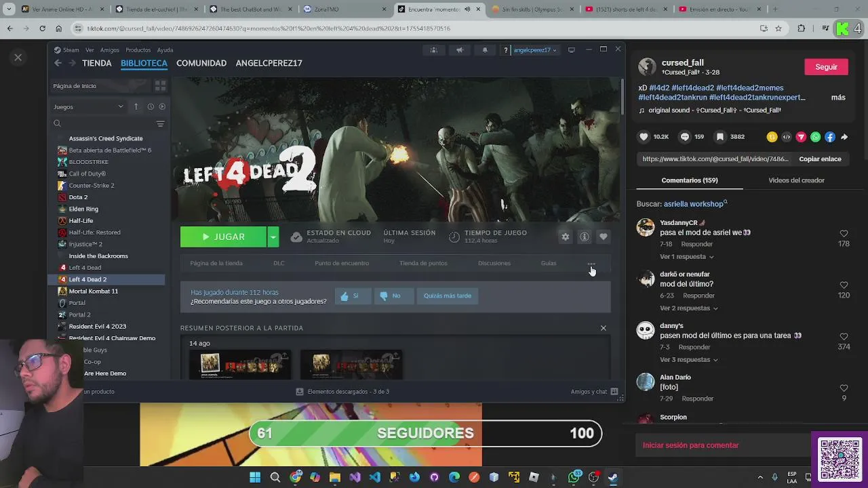This screenshot has height=488, width=868.
Task: Go forward with Steam forward arrow
Action: coord(73,63)
